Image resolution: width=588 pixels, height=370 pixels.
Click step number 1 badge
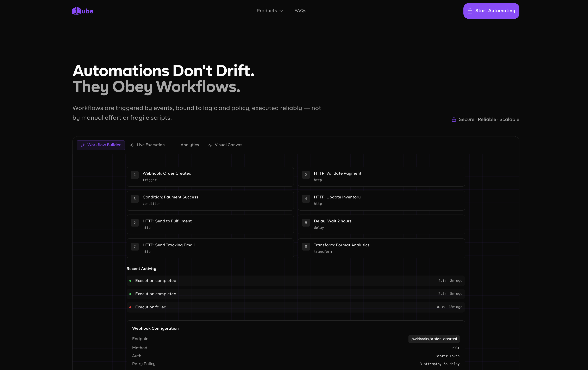[135, 175]
